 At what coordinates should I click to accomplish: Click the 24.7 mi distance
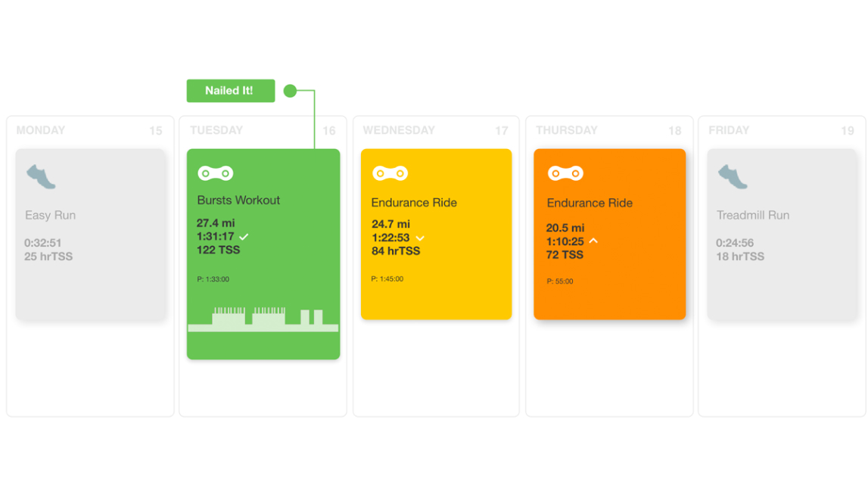click(x=390, y=225)
